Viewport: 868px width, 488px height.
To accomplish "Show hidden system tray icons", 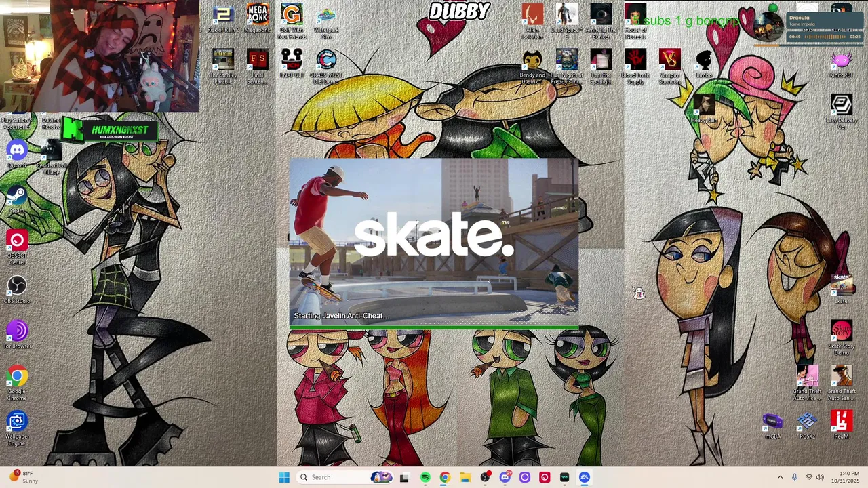I will coord(780,477).
